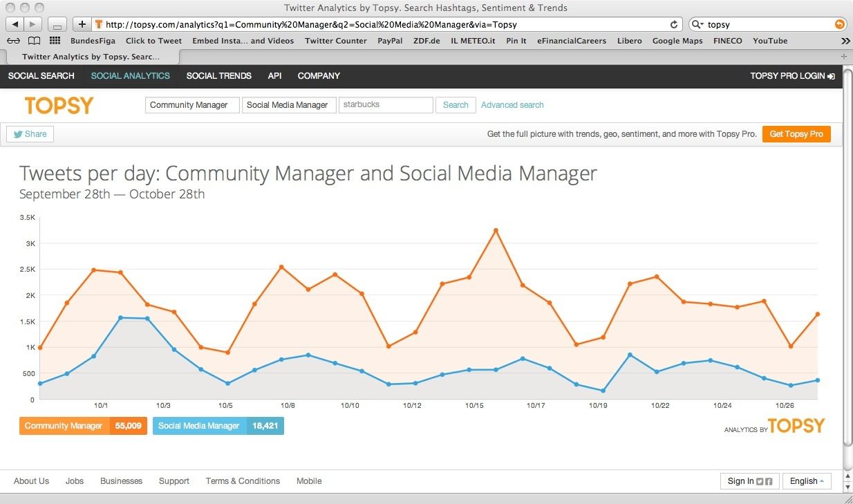853x504 pixels.
Task: Click the orange SnapBack arrow in search field
Action: tap(839, 24)
